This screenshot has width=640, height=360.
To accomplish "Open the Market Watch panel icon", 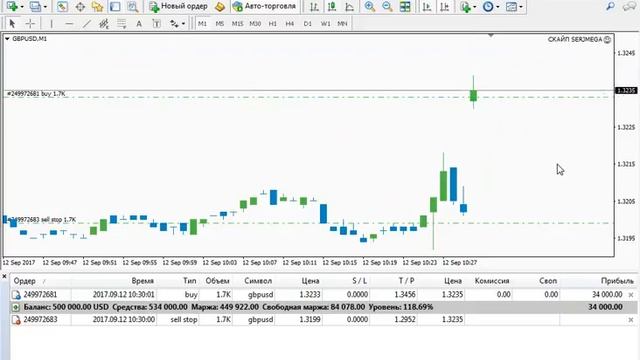I will [62, 7].
